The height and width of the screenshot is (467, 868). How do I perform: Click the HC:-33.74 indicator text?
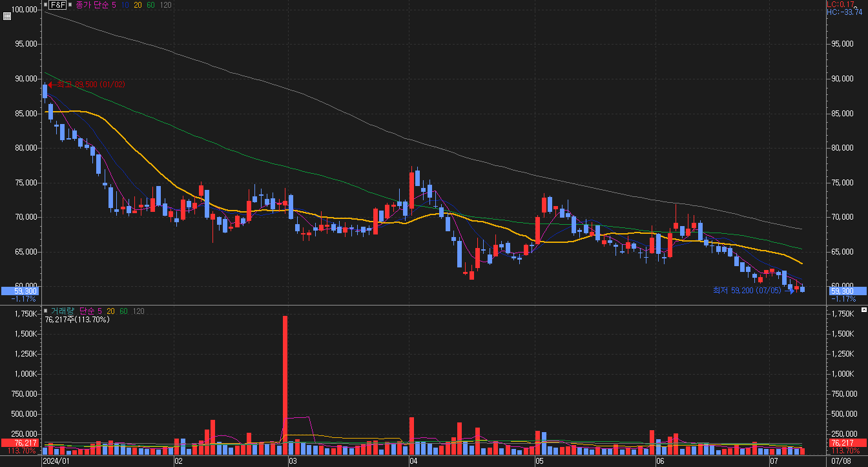point(845,12)
